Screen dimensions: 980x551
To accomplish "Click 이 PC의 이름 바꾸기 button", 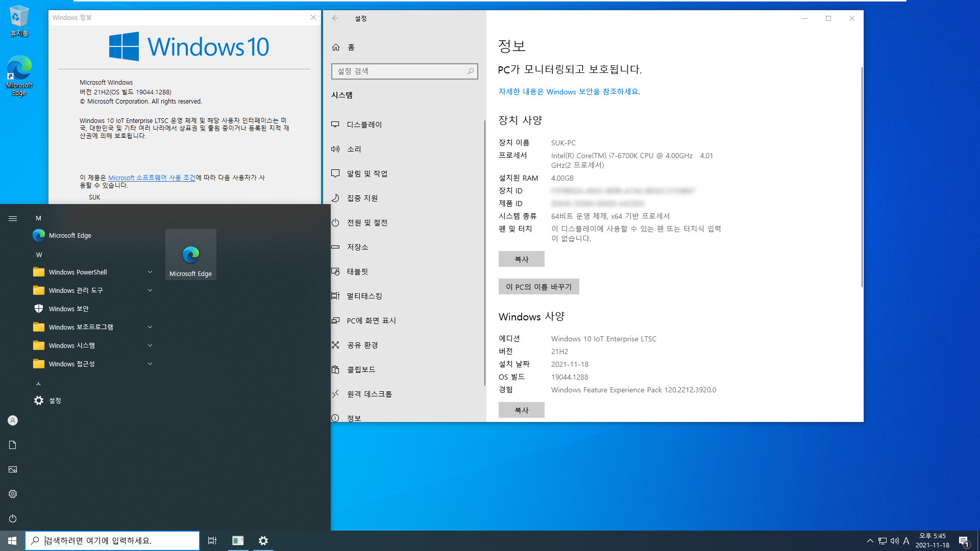I will click(538, 286).
